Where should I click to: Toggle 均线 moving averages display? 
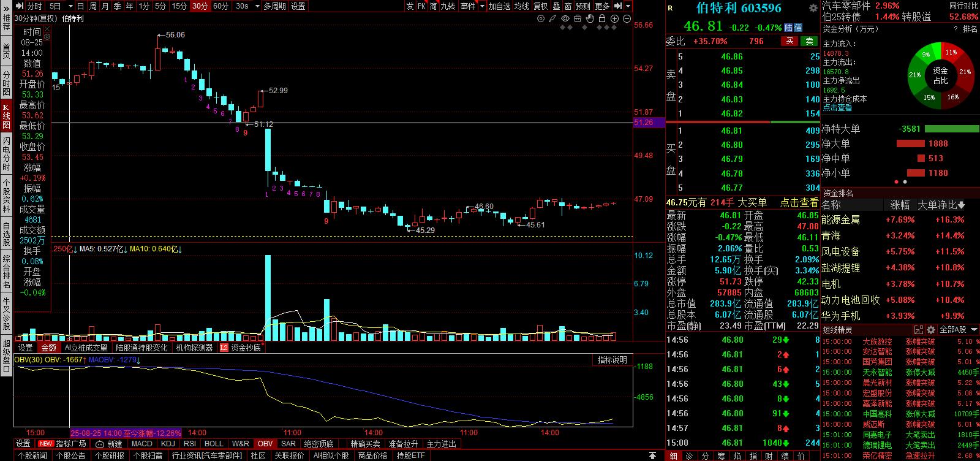[522, 6]
